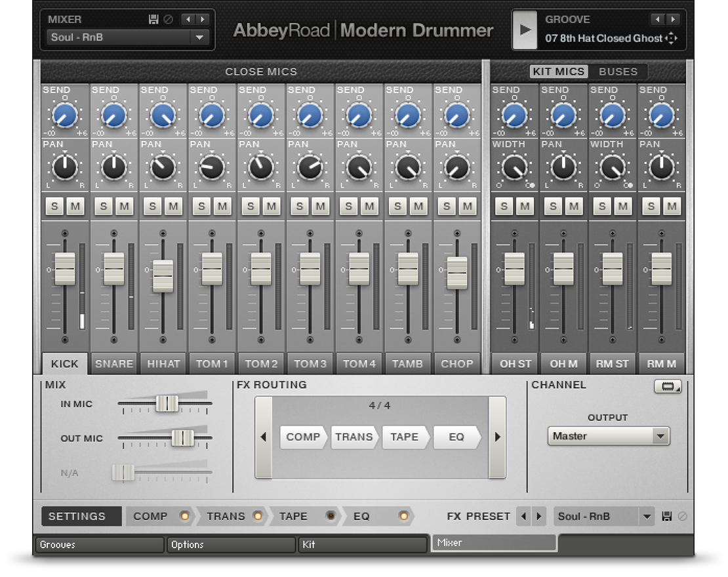This screenshot has height=577, width=728.
Task: Open the Master output dropdown
Action: (608, 436)
